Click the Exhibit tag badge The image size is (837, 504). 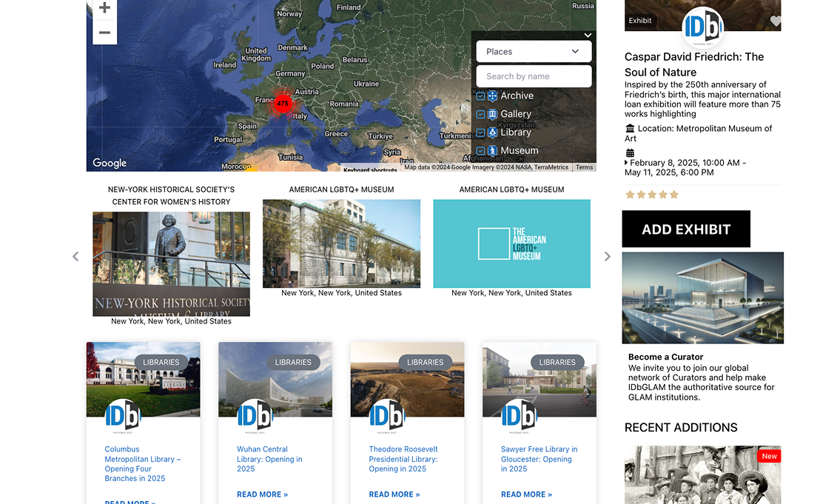tap(640, 21)
